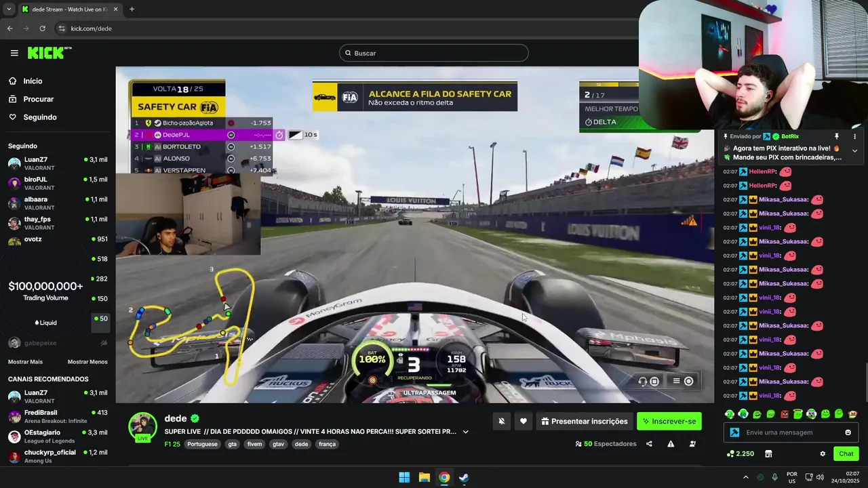The width and height of the screenshot is (868, 488).
Task: Show hidden system tray icons chevron
Action: click(745, 477)
